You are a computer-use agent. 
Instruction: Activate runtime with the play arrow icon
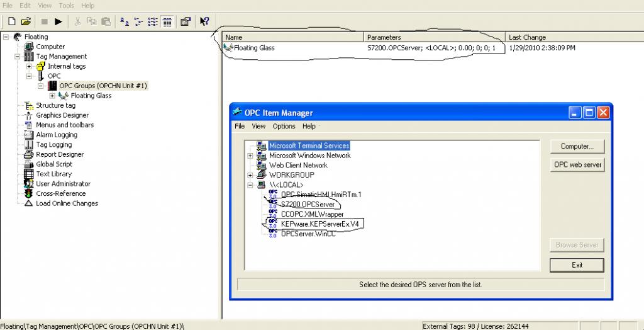(58, 21)
